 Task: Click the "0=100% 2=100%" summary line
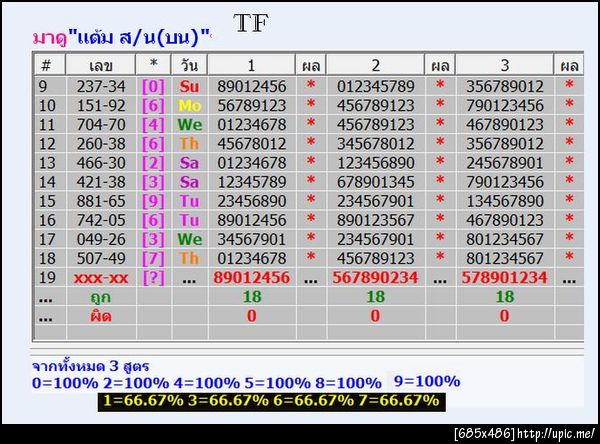pyautogui.click(x=207, y=383)
